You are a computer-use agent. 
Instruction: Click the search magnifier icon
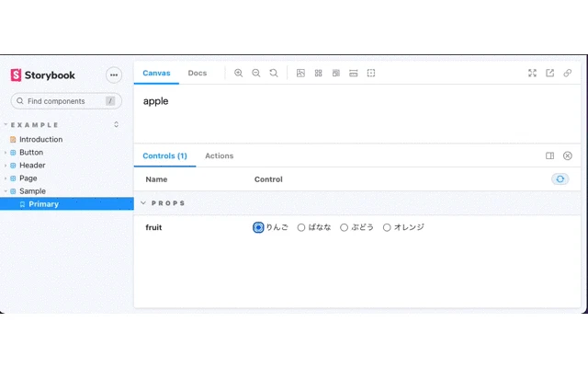(20, 101)
